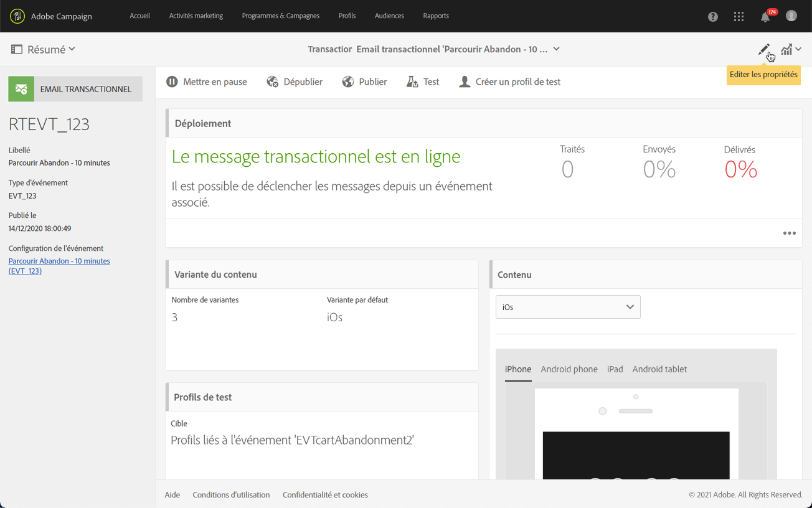Open Confidentialité et cookies footer link
This screenshot has width=812, height=508.
(325, 495)
